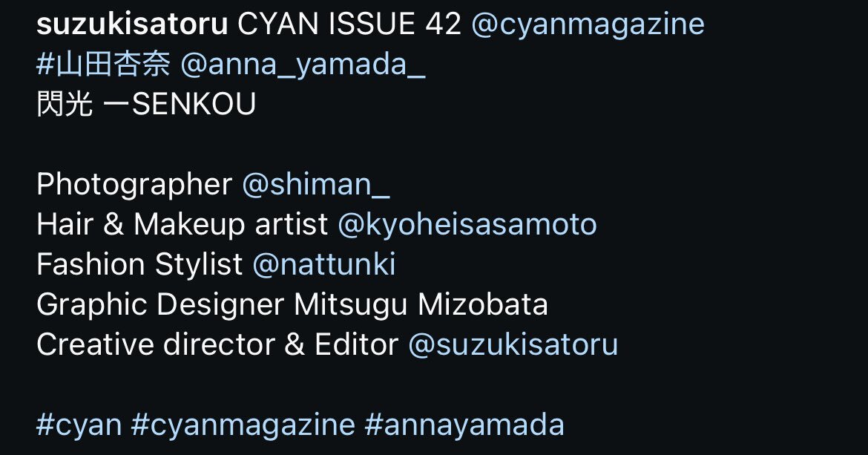Open @kyoheisasamoto hair and makeup profile
The height and width of the screenshot is (455, 868).
pyautogui.click(x=467, y=226)
